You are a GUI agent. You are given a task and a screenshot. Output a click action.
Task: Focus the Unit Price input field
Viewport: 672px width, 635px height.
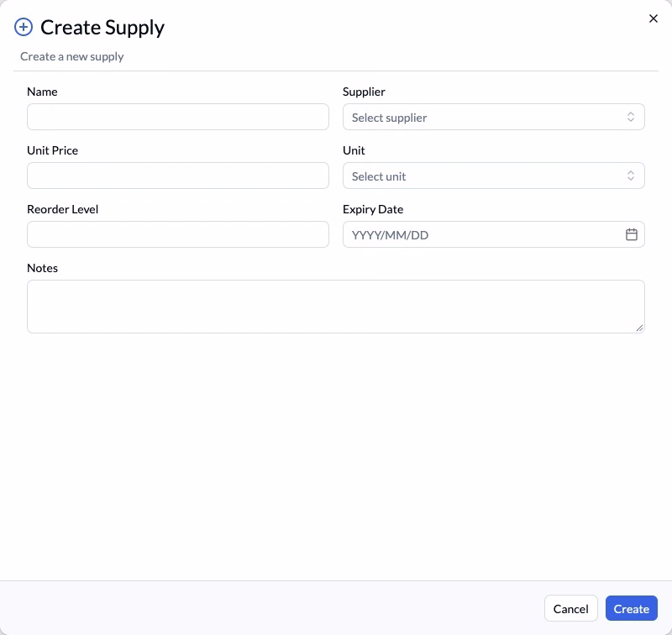click(x=178, y=176)
